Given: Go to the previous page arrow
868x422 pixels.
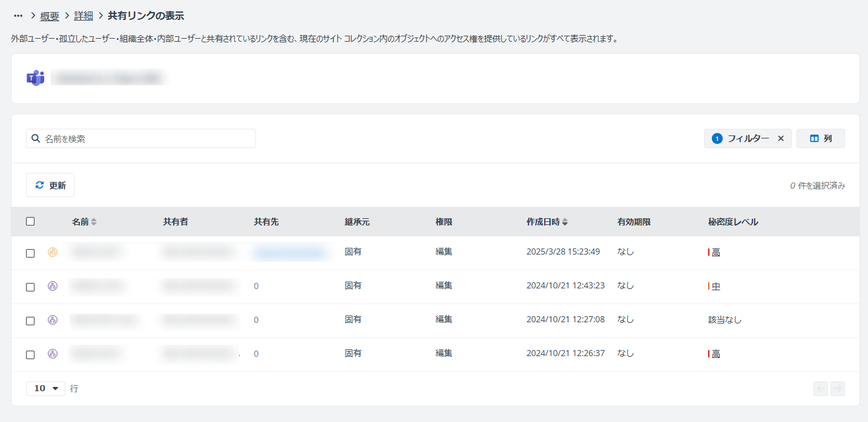Looking at the screenshot, I should pyautogui.click(x=821, y=388).
